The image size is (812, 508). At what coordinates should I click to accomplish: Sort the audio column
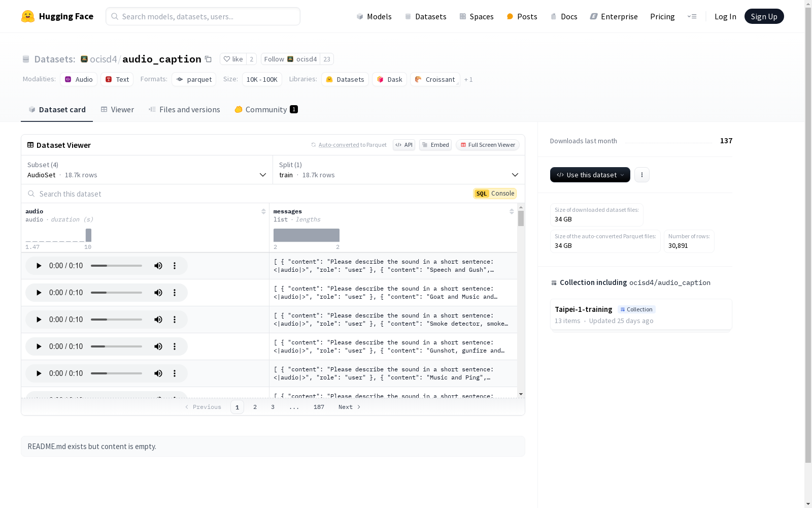pyautogui.click(x=263, y=211)
